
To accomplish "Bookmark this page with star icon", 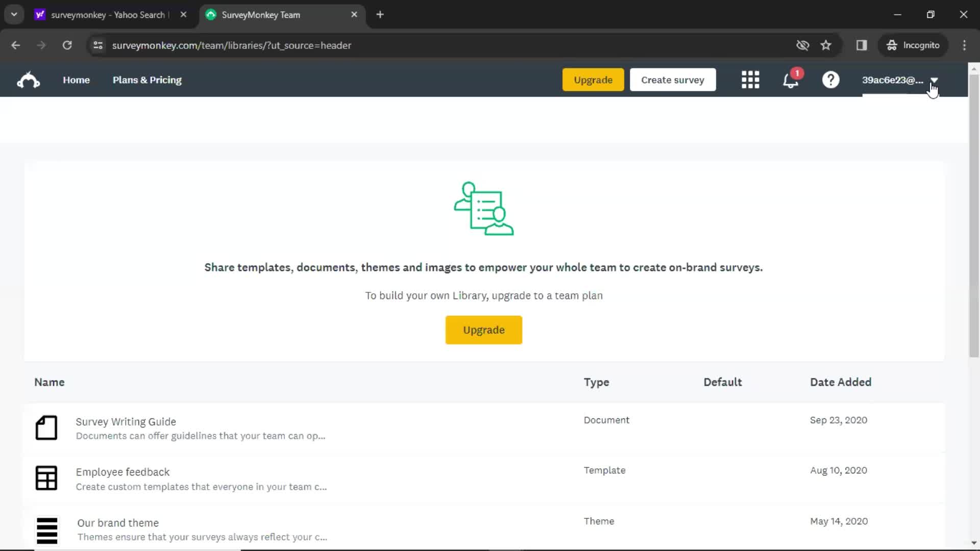I will (x=826, y=45).
